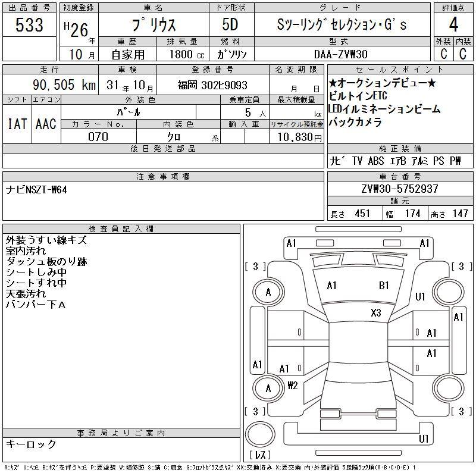Select the door type 5D
This screenshot has height=476, width=476.
pyautogui.click(x=230, y=24)
